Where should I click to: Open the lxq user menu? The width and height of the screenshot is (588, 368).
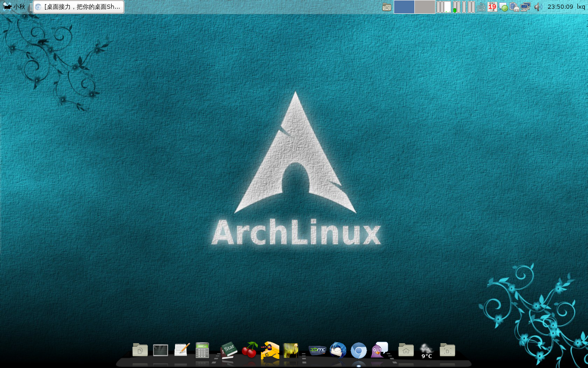click(x=581, y=7)
